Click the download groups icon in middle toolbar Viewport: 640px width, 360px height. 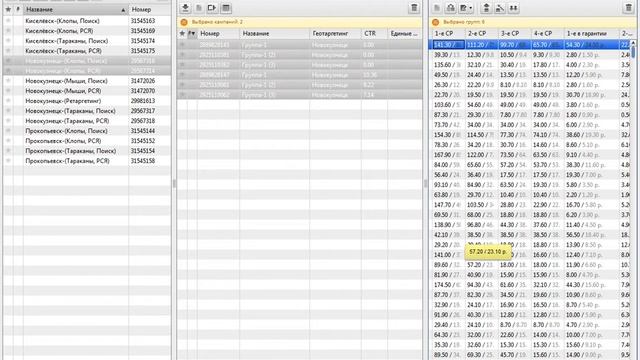pyautogui.click(x=185, y=8)
